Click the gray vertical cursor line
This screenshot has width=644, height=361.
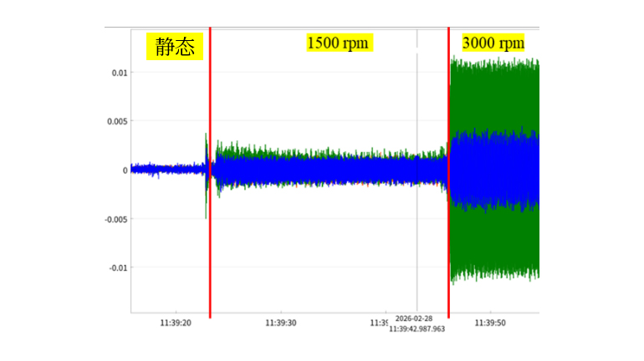[x=417, y=170]
